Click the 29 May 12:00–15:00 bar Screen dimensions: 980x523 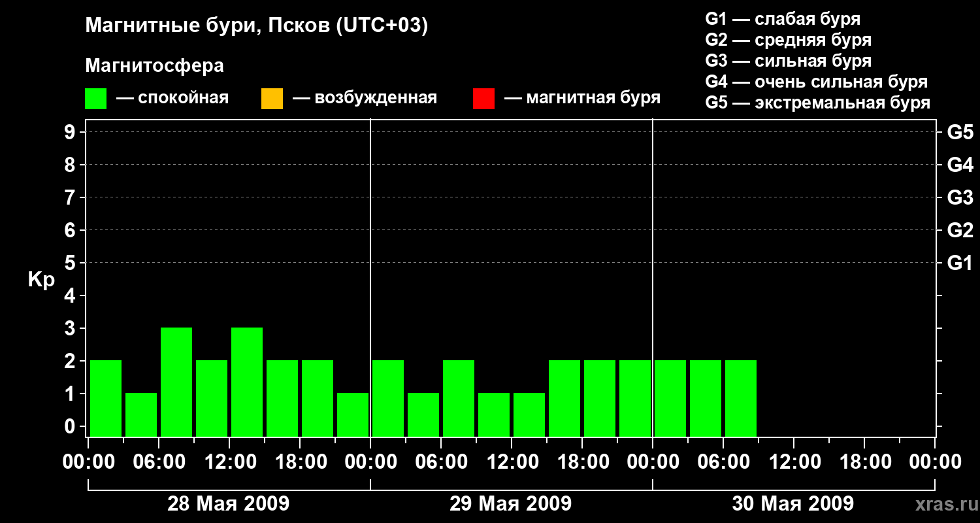pos(529,414)
